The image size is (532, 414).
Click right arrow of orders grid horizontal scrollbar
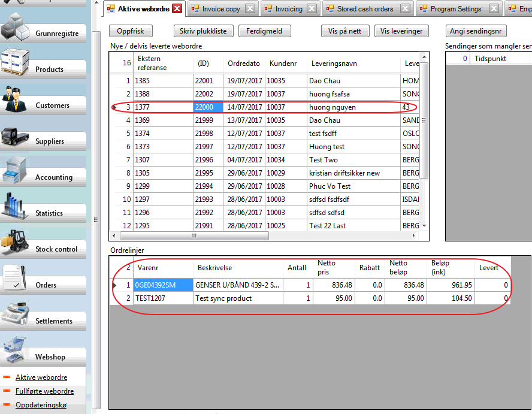pyautogui.click(x=413, y=235)
